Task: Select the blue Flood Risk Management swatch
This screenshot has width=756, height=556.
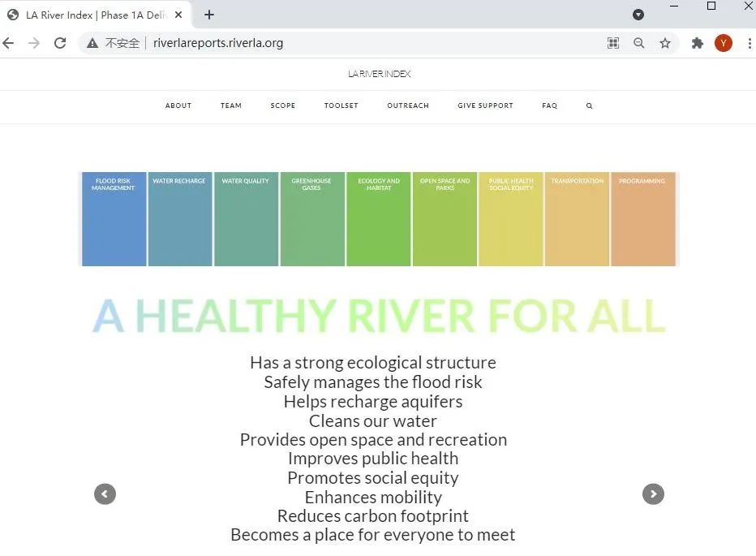Action: 114,219
